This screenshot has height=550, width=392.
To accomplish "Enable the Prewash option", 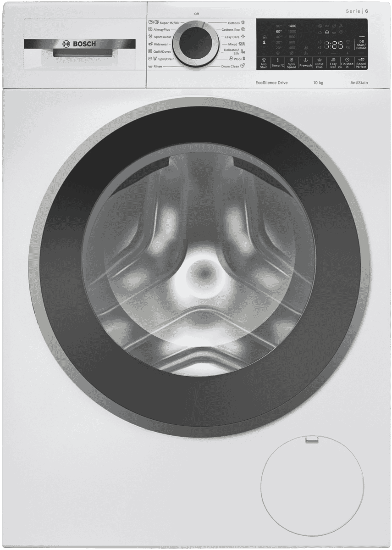I will point(305,63).
